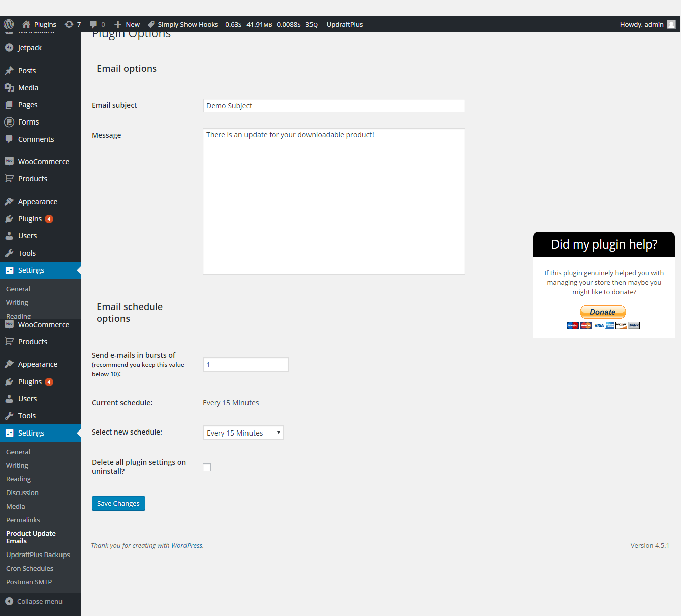The height and width of the screenshot is (616, 681).
Task: Click the admin avatar in the top bar
Action: point(671,24)
